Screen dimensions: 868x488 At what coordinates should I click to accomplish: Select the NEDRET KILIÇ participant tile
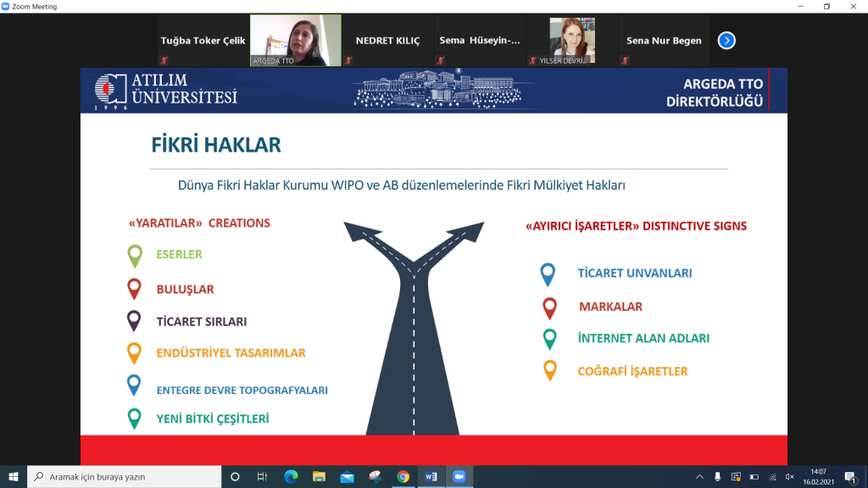pyautogui.click(x=387, y=40)
